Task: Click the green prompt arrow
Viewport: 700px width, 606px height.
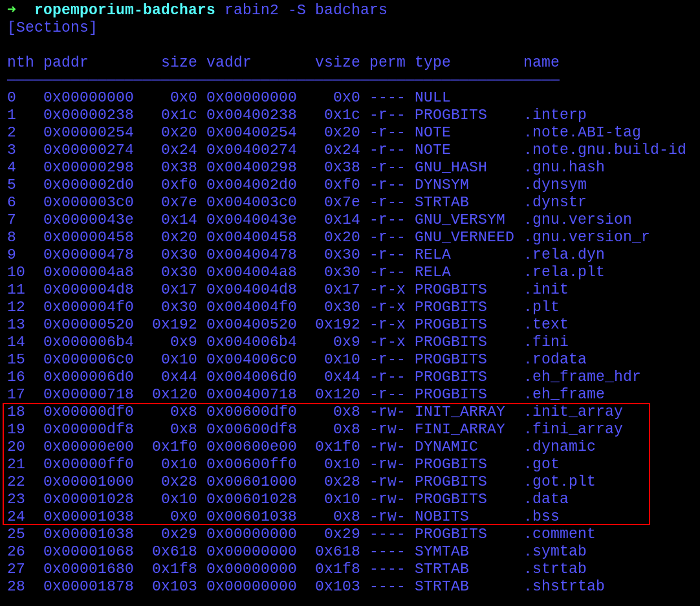Action: 12,10
